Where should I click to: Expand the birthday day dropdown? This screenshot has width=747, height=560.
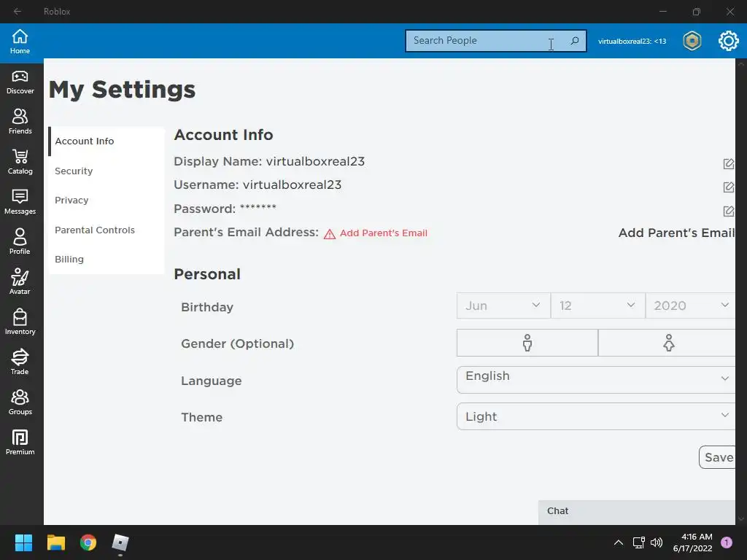point(598,306)
